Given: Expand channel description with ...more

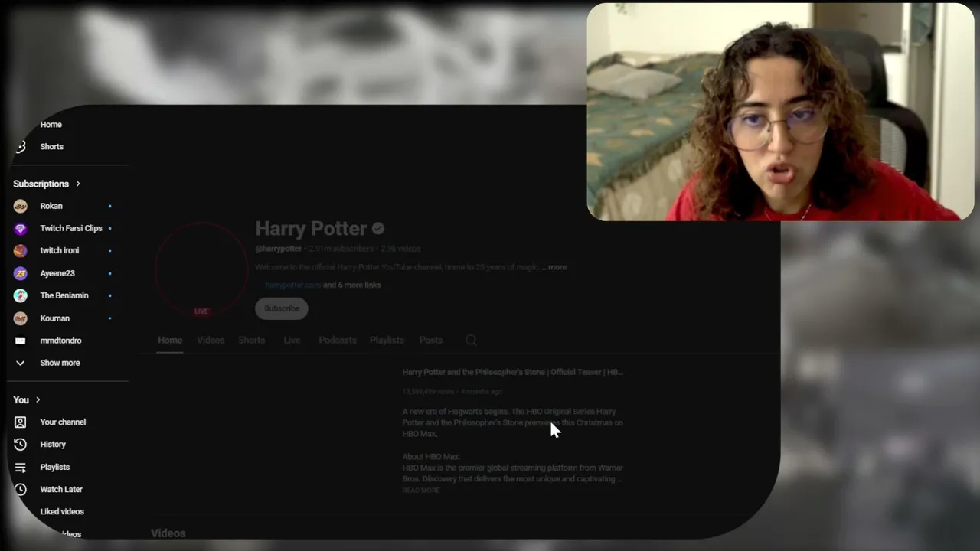Looking at the screenshot, I should (554, 267).
